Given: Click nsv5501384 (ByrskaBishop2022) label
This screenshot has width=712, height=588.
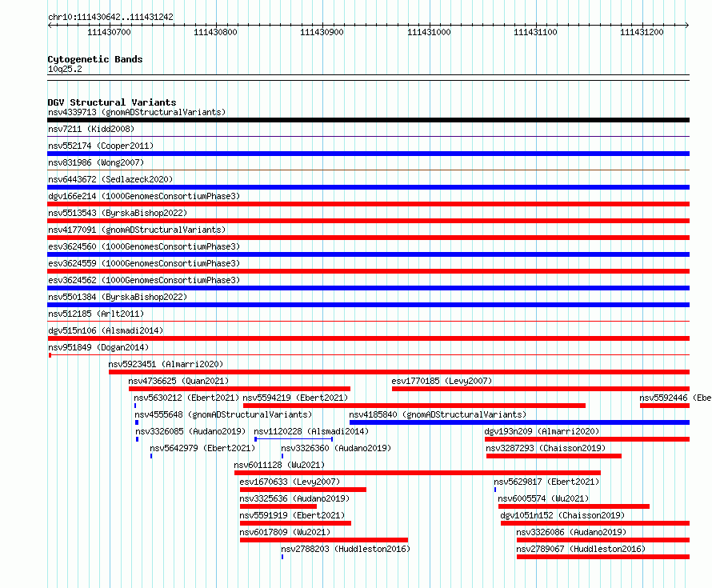Looking at the screenshot, I should (x=118, y=297).
